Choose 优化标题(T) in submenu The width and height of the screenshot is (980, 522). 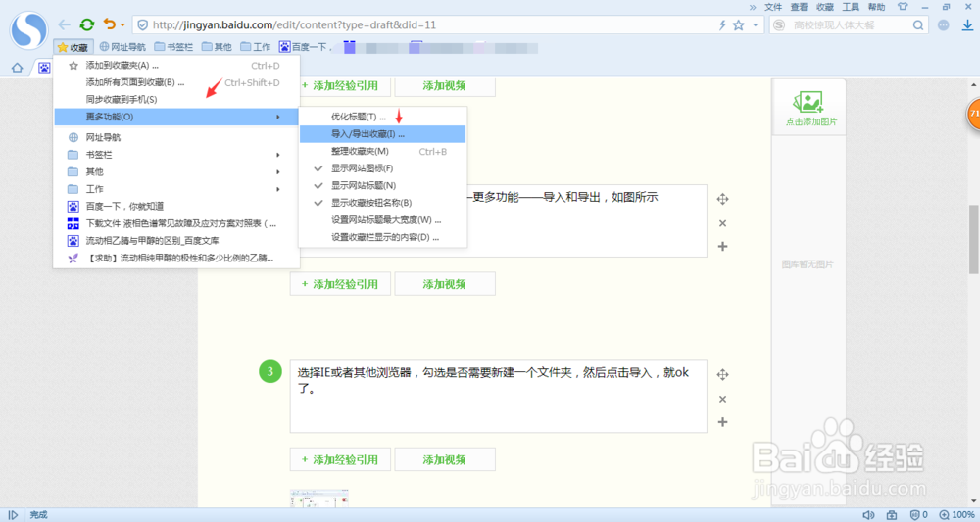[x=382, y=117]
